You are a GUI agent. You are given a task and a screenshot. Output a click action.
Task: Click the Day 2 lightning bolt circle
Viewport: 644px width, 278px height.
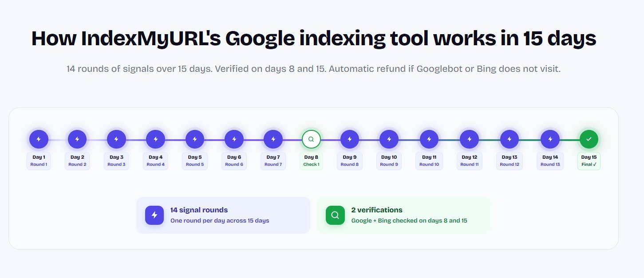77,139
